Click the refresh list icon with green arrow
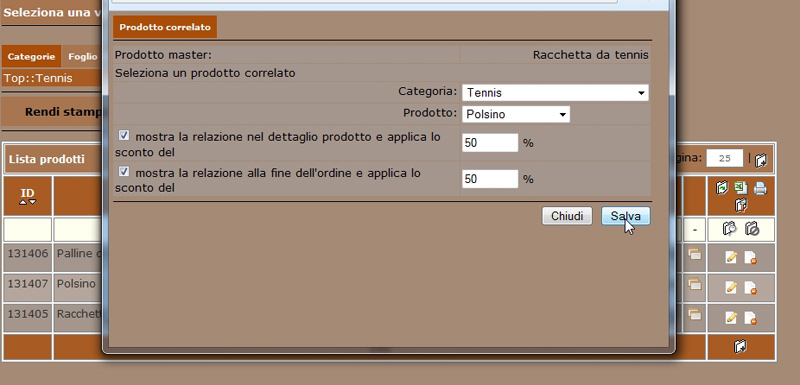Image resolution: width=800 pixels, height=385 pixels. pyautogui.click(x=722, y=188)
